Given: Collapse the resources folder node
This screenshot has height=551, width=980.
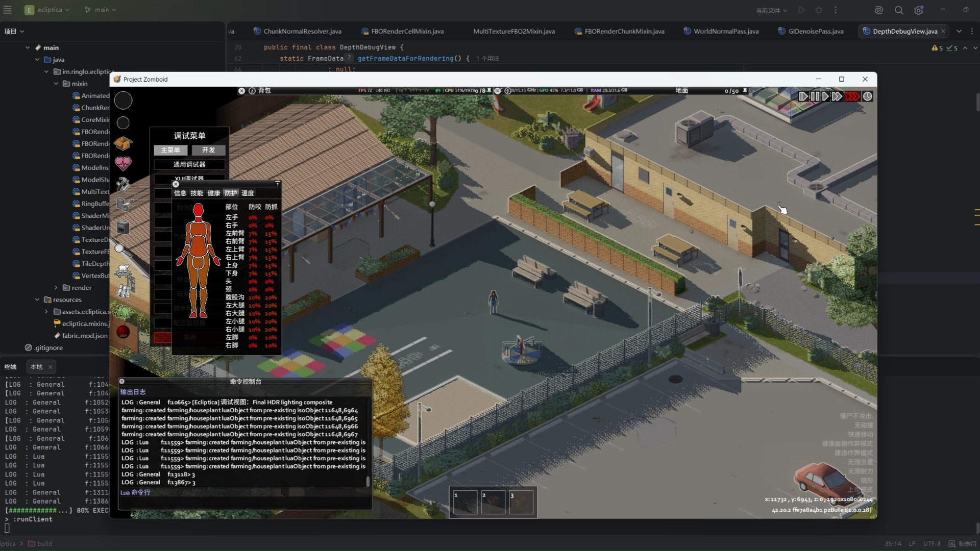Looking at the screenshot, I should (37, 300).
